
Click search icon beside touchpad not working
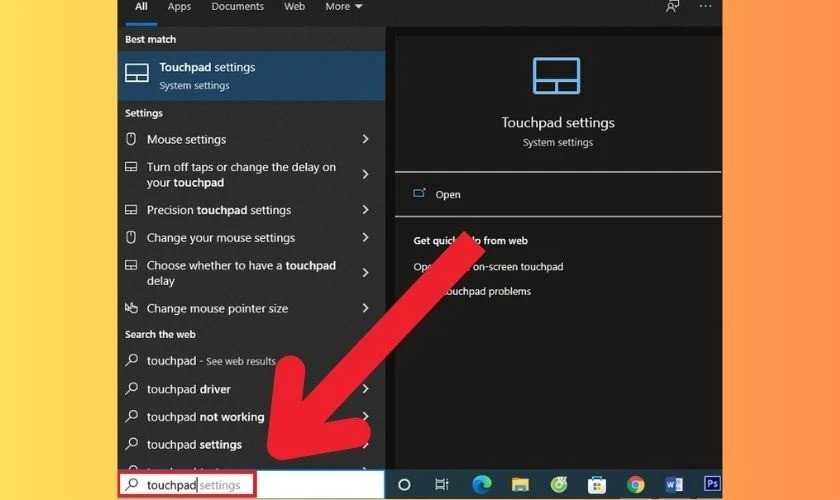pos(132,416)
